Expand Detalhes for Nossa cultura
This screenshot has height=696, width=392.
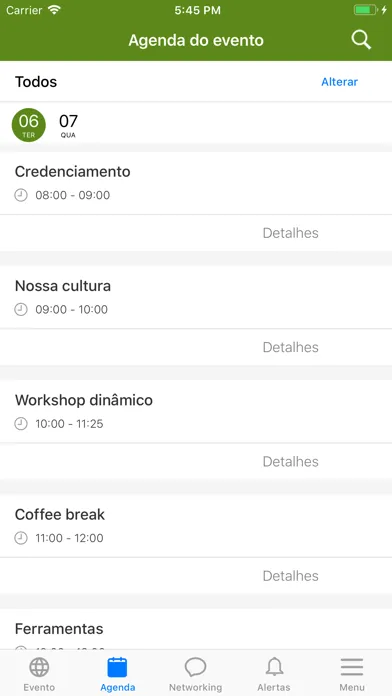pos(291,347)
